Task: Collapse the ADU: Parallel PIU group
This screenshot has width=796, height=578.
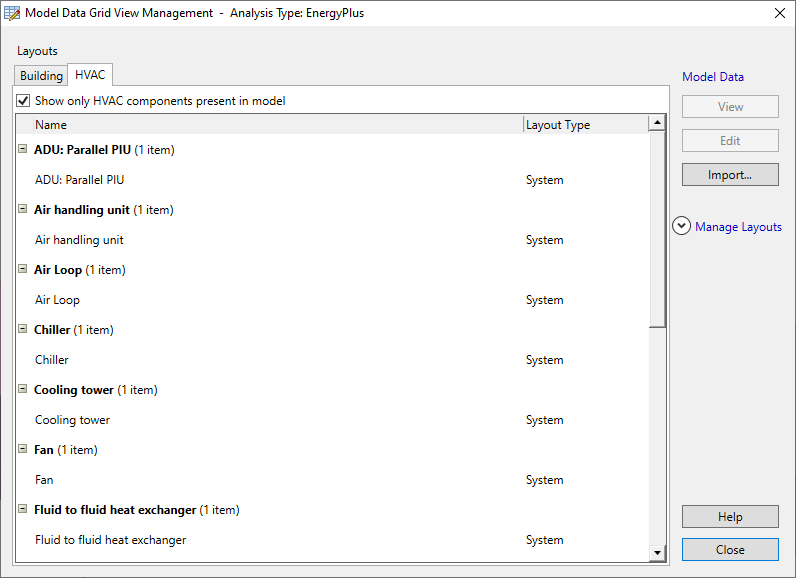Action: pyautogui.click(x=23, y=150)
